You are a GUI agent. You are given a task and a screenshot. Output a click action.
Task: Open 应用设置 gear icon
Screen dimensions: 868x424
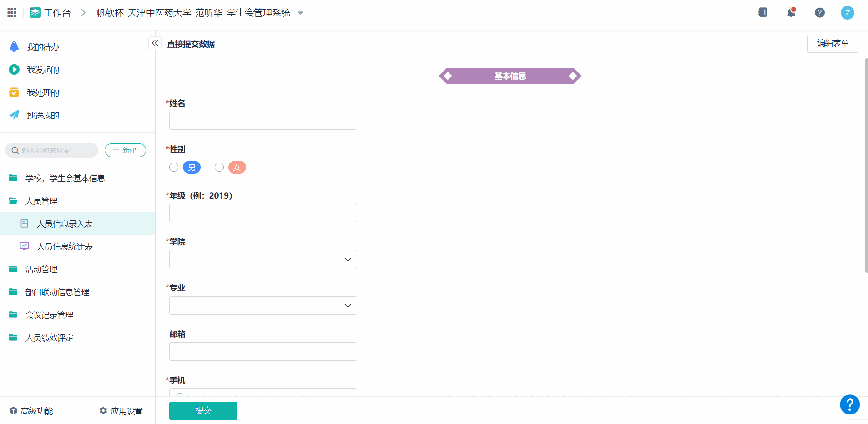click(104, 411)
